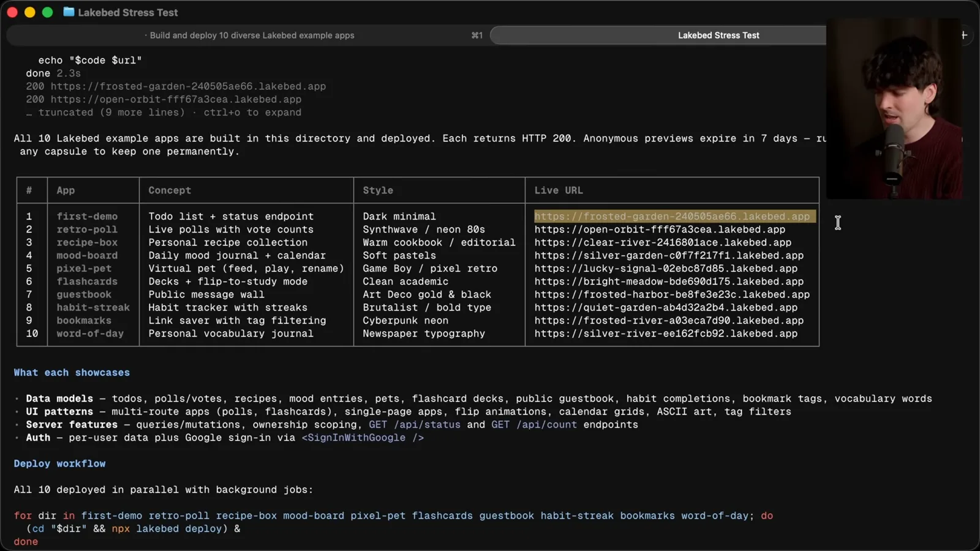Click the "Concept" column header
980x551 pixels.
(170, 190)
